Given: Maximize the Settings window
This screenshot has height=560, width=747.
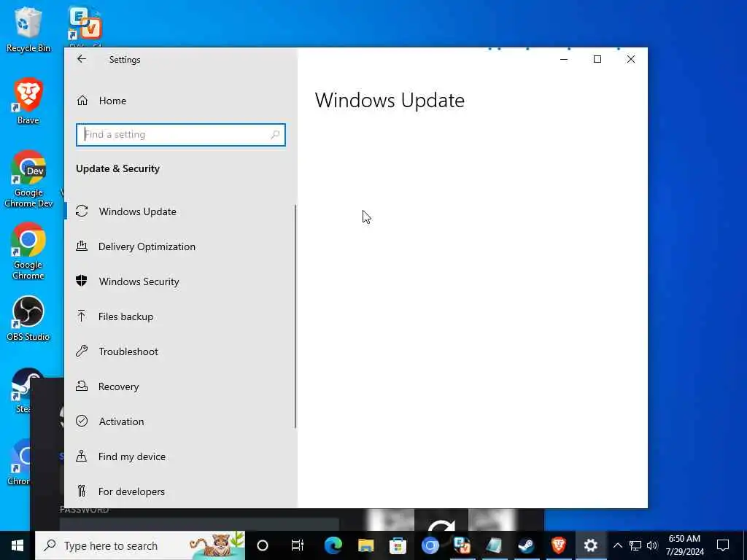Looking at the screenshot, I should 597,59.
